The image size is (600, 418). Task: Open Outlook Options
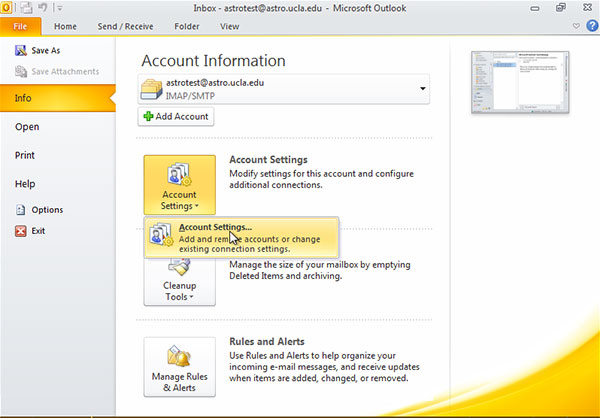[x=39, y=210]
